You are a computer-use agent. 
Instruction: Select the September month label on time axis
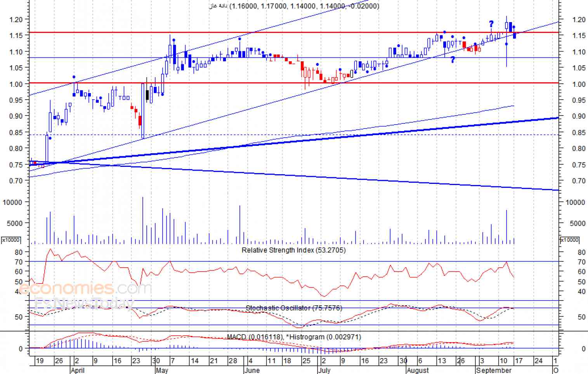(494, 370)
